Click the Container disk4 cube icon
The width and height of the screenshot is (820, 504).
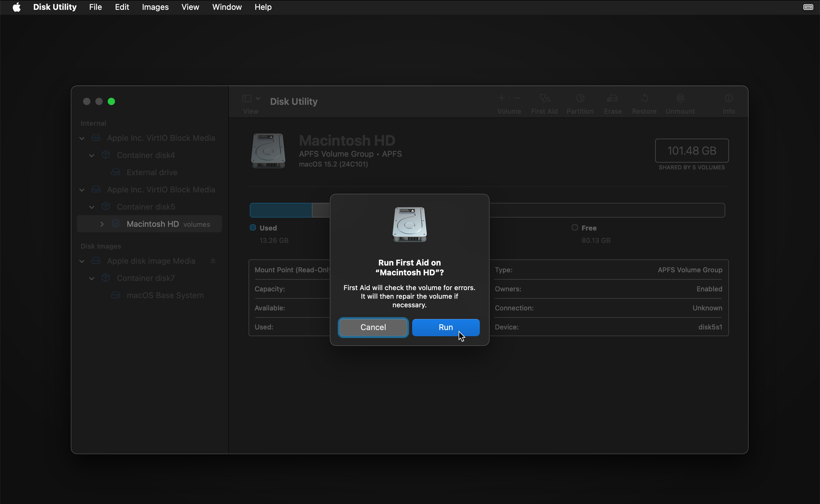coord(106,155)
